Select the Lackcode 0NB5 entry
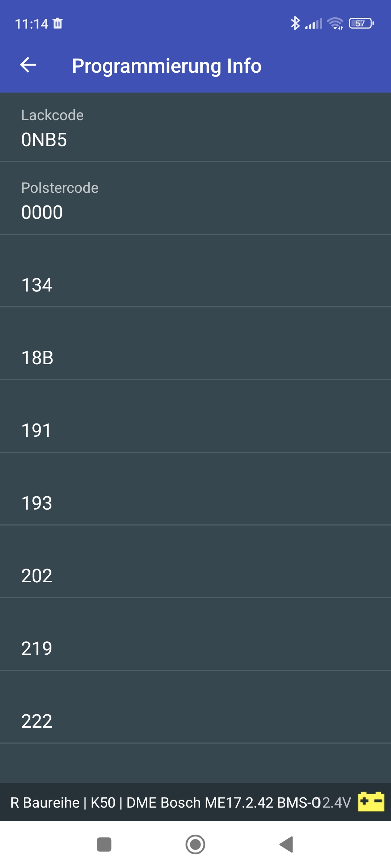 (x=195, y=127)
